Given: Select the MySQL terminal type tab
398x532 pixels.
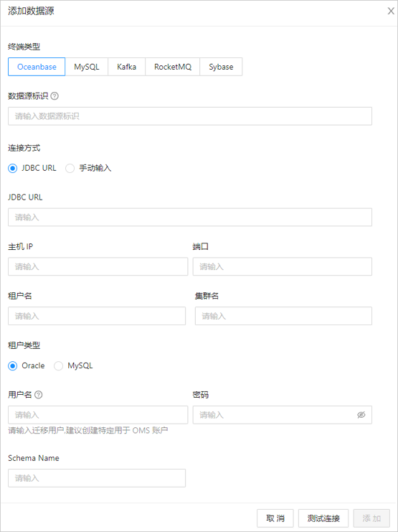Looking at the screenshot, I should tap(87, 67).
